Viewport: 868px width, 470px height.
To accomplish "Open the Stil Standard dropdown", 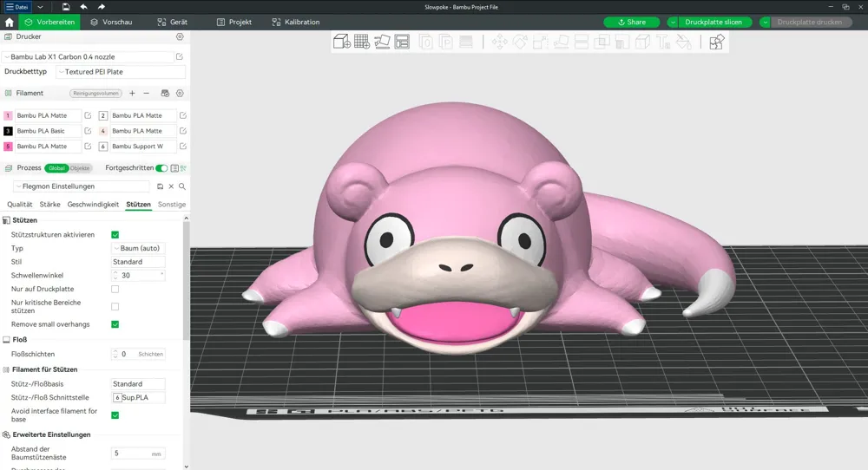I will pyautogui.click(x=138, y=262).
